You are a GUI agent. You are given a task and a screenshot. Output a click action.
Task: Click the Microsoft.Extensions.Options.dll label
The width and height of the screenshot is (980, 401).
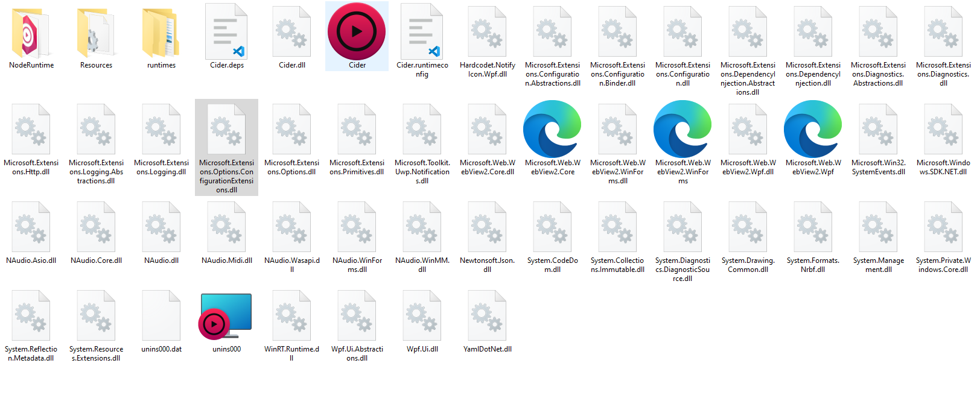click(291, 167)
